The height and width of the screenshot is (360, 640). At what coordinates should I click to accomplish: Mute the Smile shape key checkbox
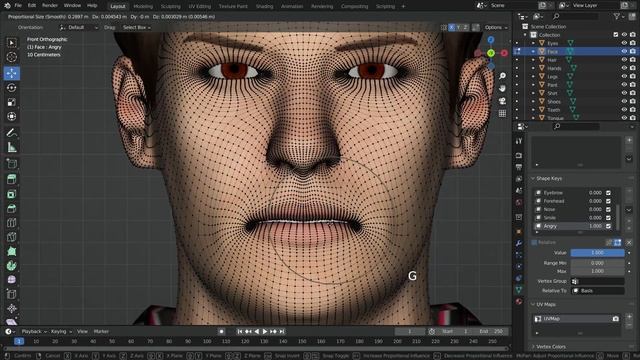pos(609,218)
